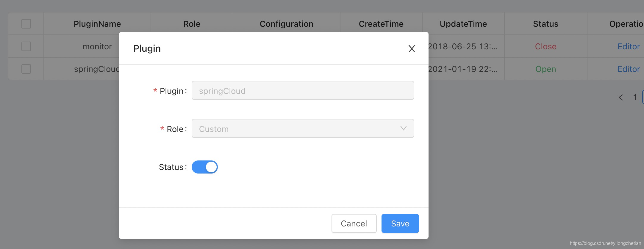644x249 pixels.
Task: Check the springCloud row checkbox
Action: click(x=26, y=69)
